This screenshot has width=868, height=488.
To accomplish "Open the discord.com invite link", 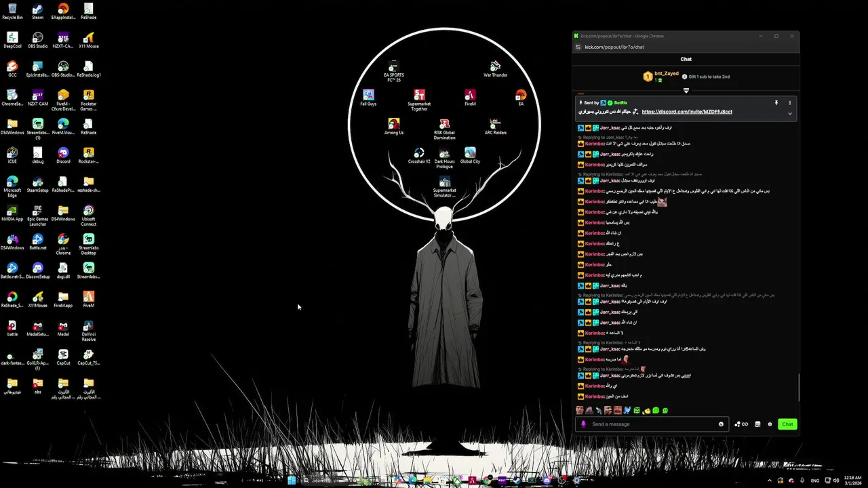I will (687, 112).
